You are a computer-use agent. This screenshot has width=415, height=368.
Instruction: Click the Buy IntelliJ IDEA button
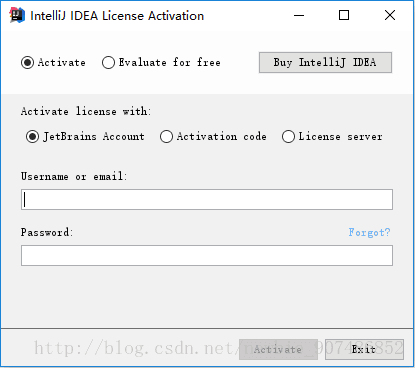pos(325,62)
